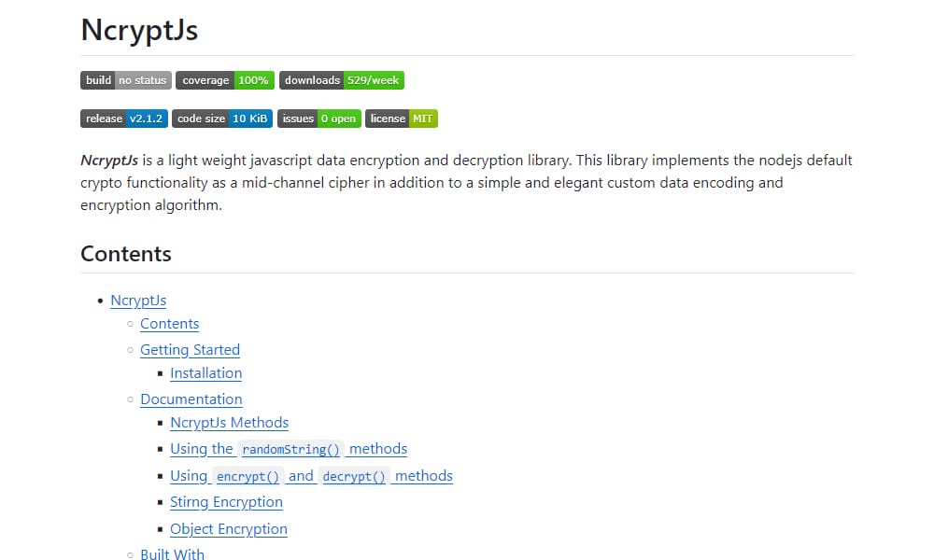Click the build no status badge

pos(125,80)
